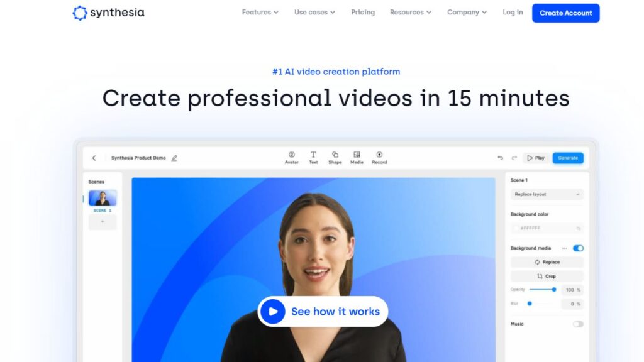Viewport: 644px width, 362px height.
Task: Open the Replace layout dropdown
Action: click(547, 195)
